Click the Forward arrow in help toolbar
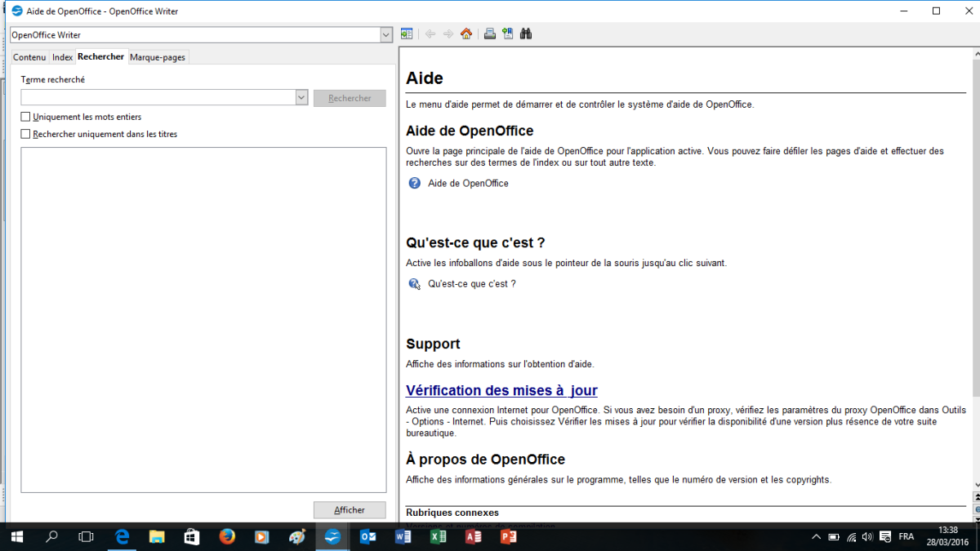 point(448,34)
